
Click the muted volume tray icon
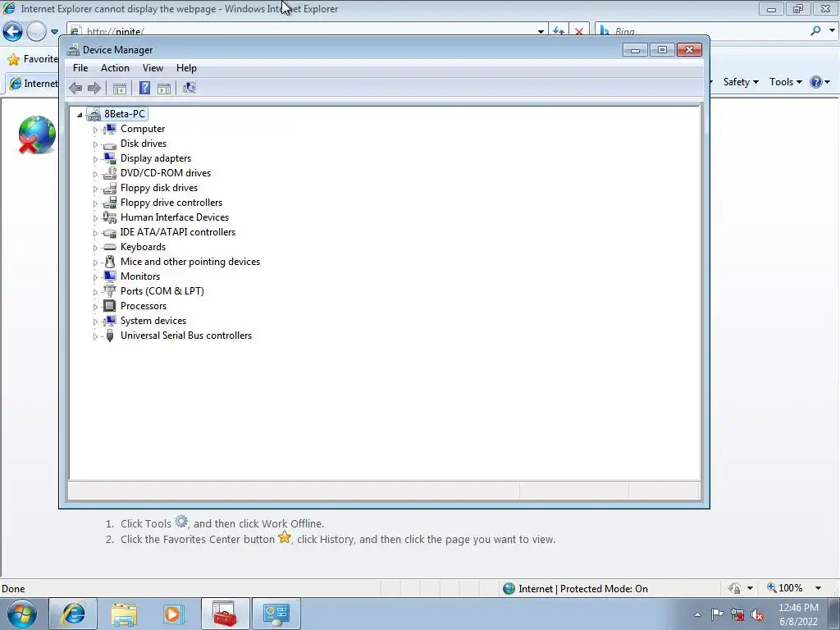point(757,615)
